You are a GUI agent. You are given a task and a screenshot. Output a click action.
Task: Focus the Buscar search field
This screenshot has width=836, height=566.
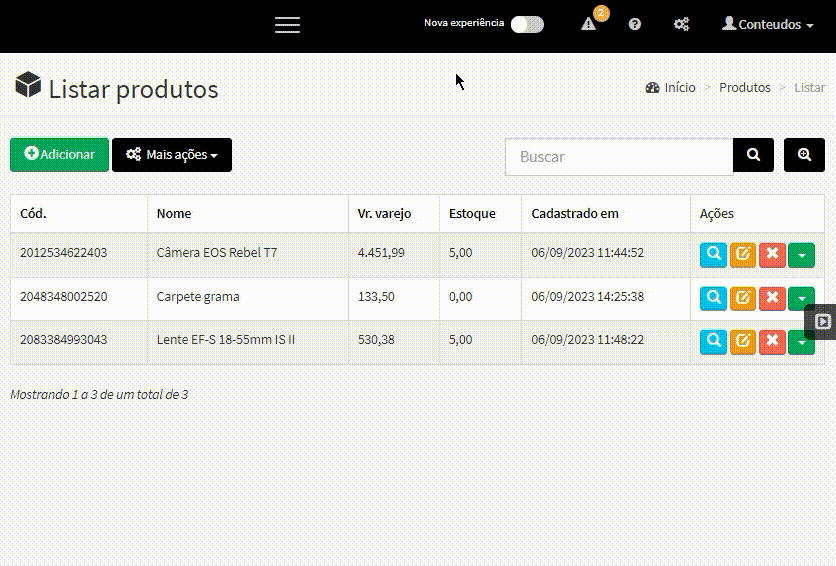click(619, 157)
